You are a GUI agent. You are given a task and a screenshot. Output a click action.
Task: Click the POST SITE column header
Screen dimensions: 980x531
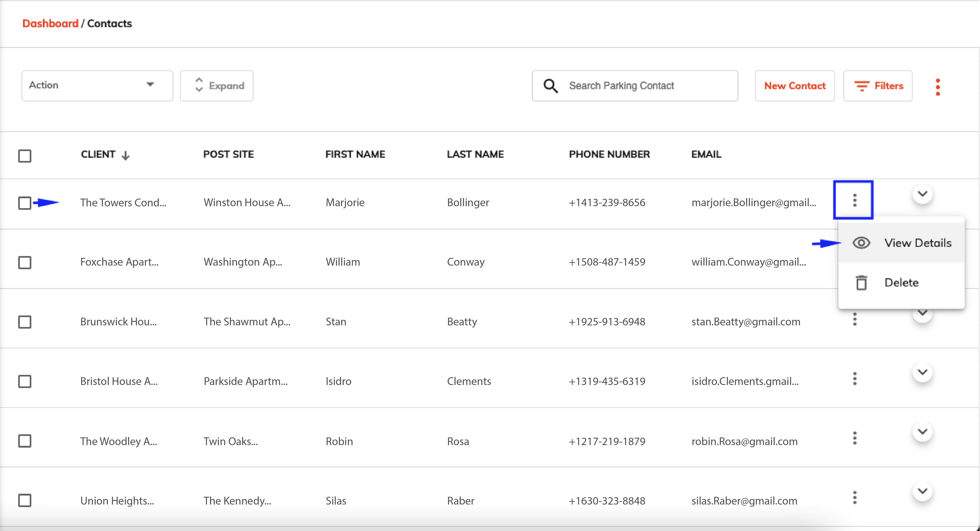click(x=228, y=154)
